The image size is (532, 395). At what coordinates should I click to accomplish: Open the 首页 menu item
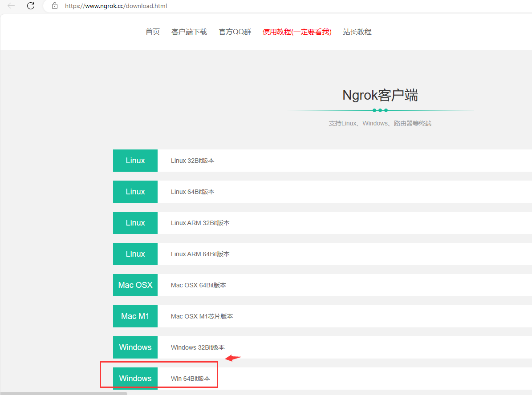tap(153, 32)
